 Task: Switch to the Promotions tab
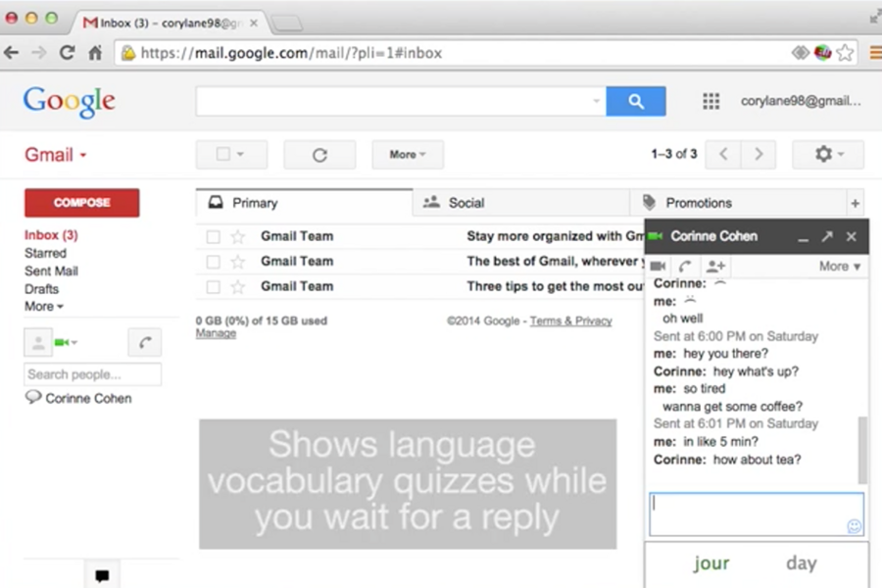pos(698,203)
